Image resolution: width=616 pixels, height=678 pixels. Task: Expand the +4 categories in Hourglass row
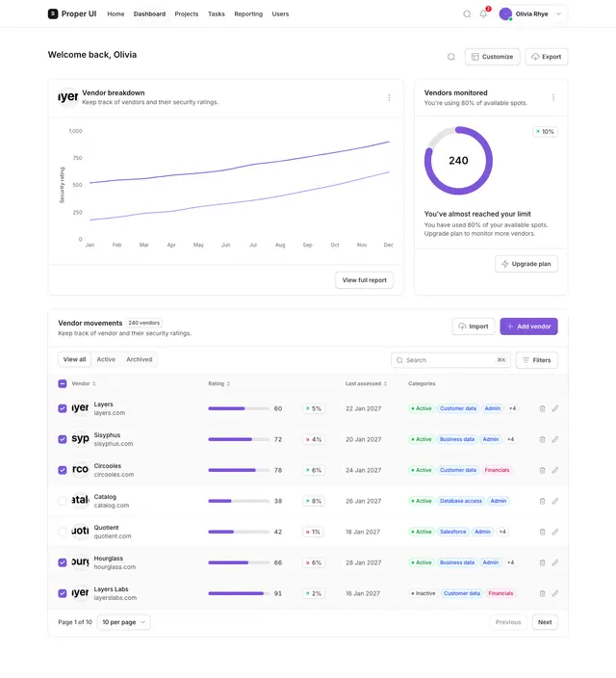point(510,562)
